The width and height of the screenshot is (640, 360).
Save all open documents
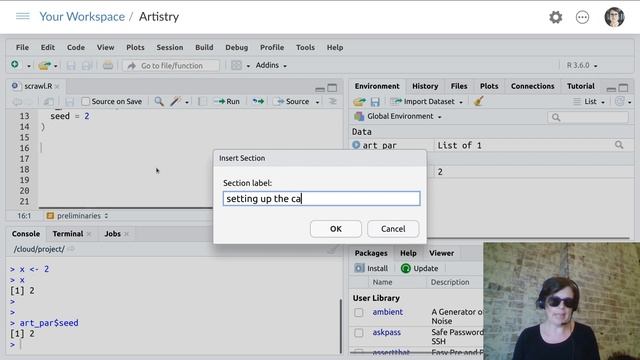86,65
